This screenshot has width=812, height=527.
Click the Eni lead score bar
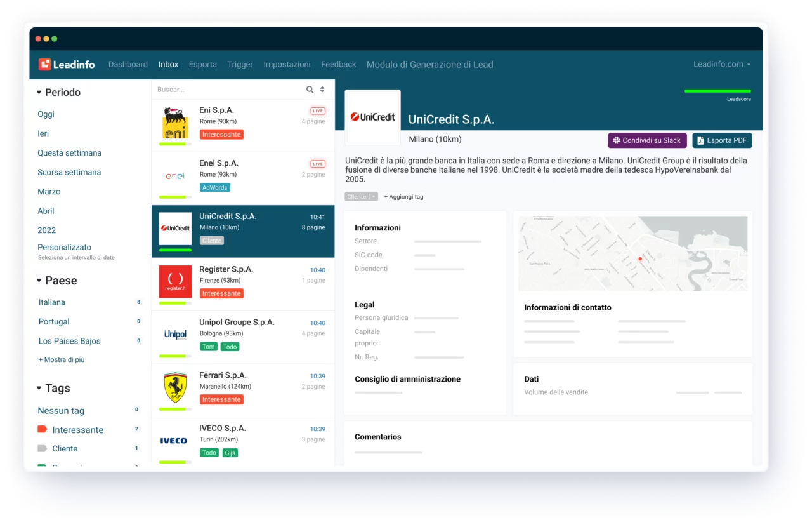click(175, 144)
